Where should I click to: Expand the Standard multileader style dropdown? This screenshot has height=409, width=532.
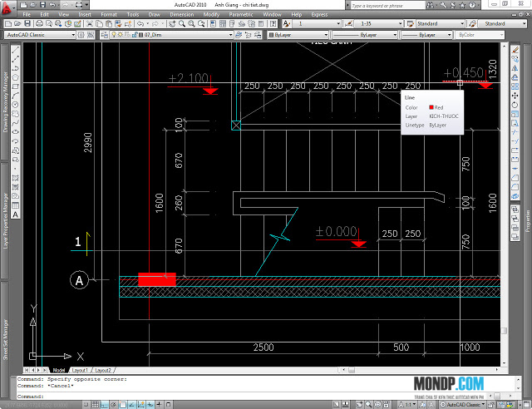pos(525,24)
